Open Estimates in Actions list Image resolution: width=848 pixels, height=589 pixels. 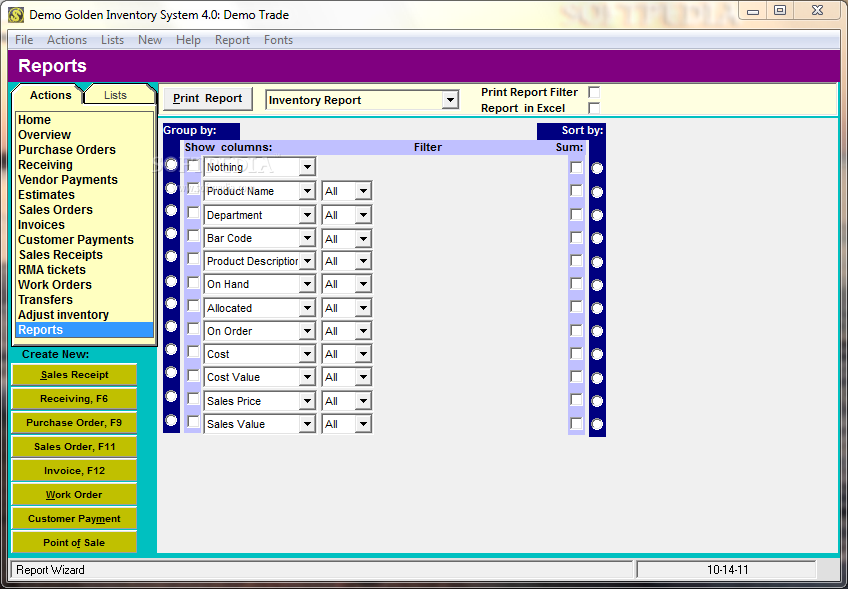click(x=84, y=195)
